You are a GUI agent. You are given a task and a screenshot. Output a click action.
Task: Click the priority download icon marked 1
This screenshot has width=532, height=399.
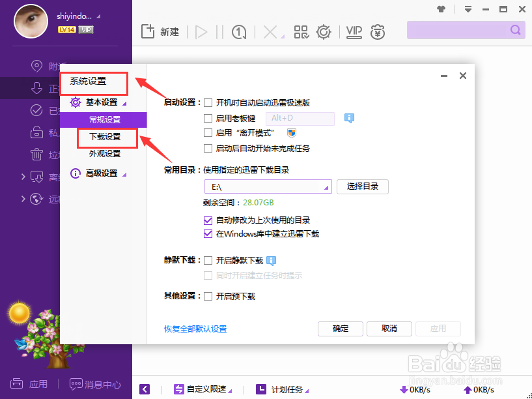click(239, 32)
